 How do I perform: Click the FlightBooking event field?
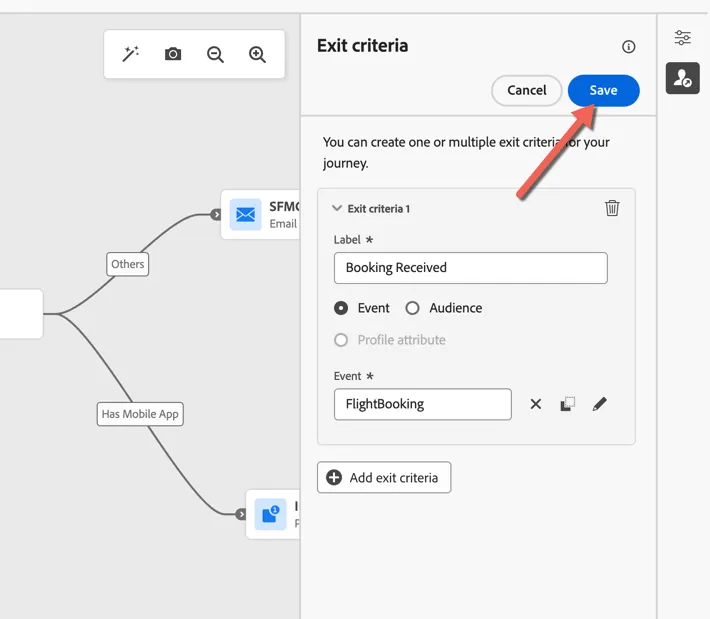tap(422, 404)
